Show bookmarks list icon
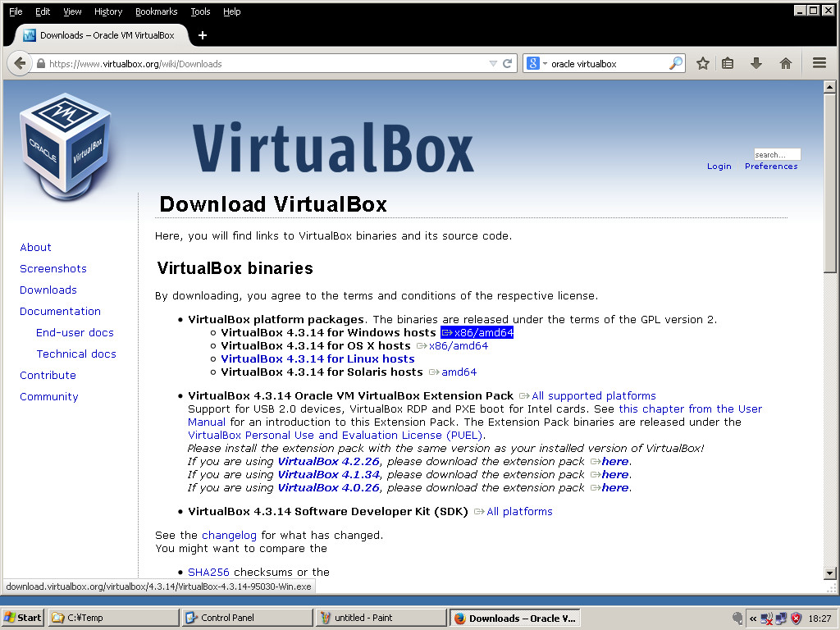 coord(728,64)
